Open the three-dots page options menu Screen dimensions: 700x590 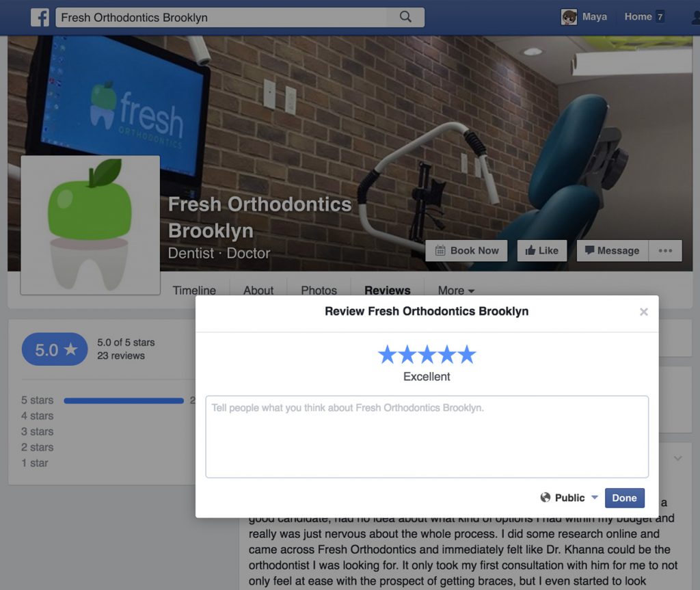click(x=665, y=250)
